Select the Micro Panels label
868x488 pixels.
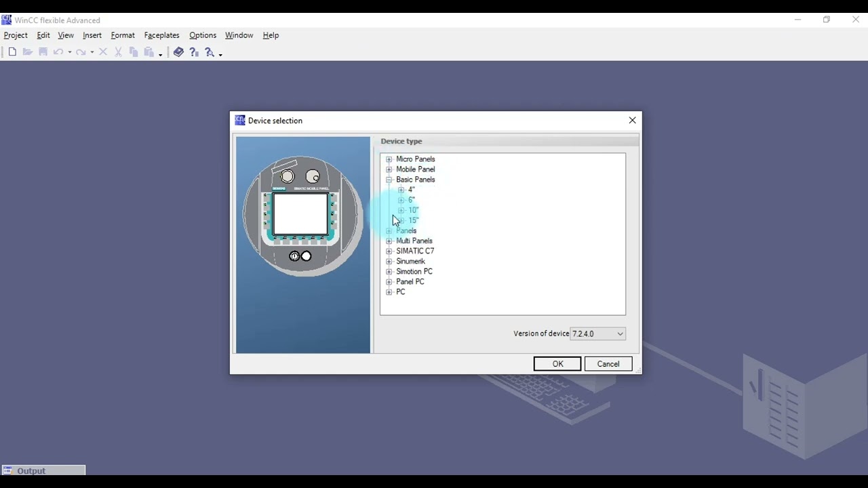pyautogui.click(x=416, y=159)
